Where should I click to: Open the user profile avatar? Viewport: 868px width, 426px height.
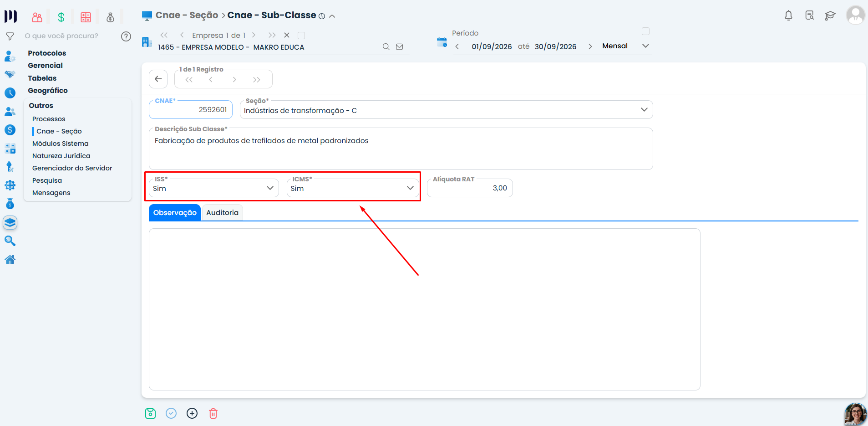click(855, 15)
